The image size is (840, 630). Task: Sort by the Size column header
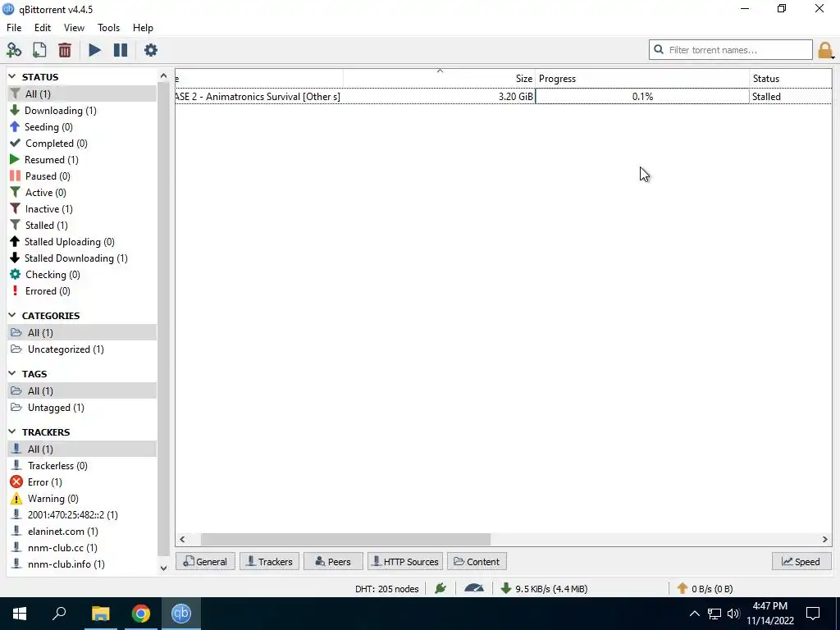pyautogui.click(x=440, y=78)
